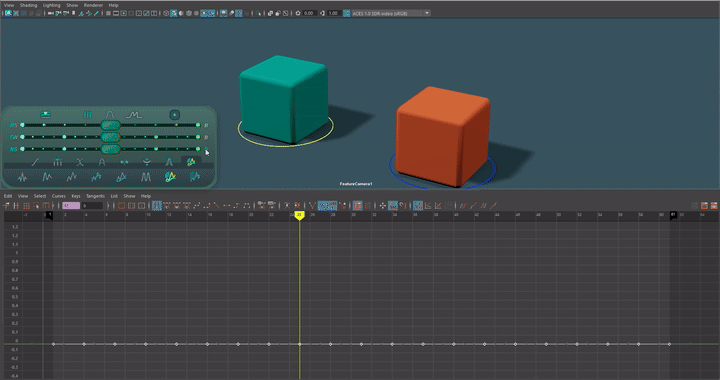Screen dimensions: 720x380
Task: Toggle the film gate display
Action: pos(116,13)
